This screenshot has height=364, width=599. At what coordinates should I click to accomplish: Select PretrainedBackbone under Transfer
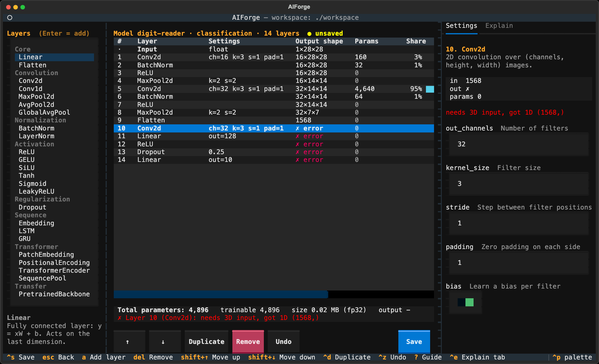[54, 294]
